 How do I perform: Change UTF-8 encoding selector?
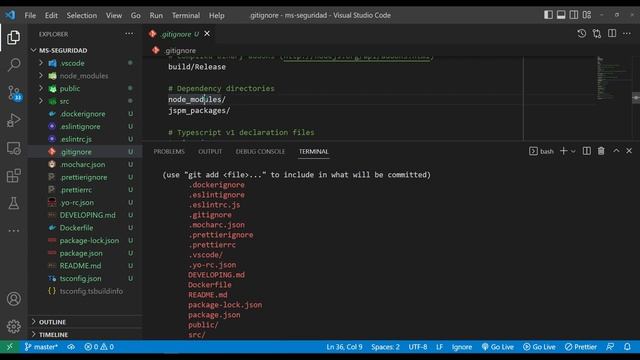click(418, 347)
